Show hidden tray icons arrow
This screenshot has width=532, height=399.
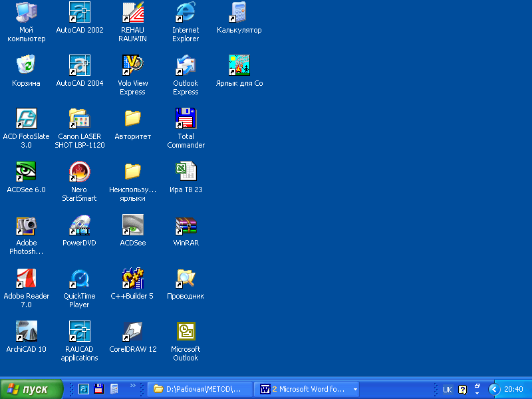pos(494,389)
